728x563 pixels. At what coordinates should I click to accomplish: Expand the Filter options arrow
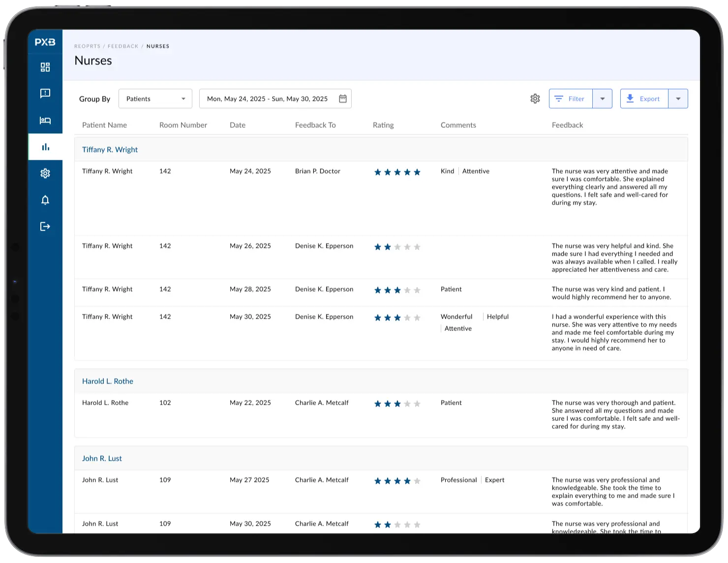click(602, 98)
